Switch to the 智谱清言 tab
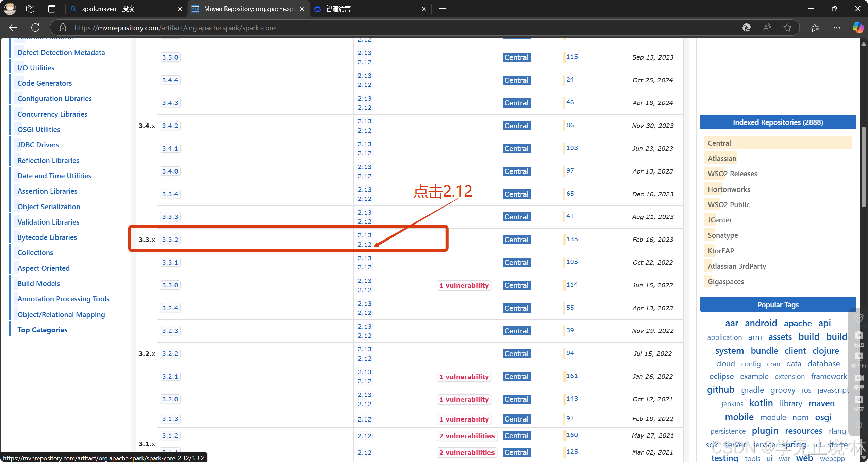 340,9
